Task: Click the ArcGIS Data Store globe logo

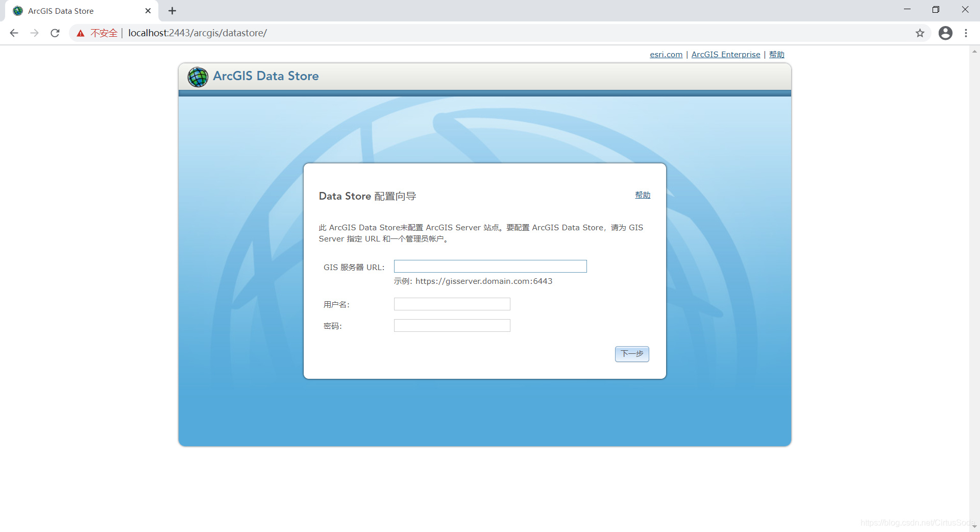Action: 198,77
